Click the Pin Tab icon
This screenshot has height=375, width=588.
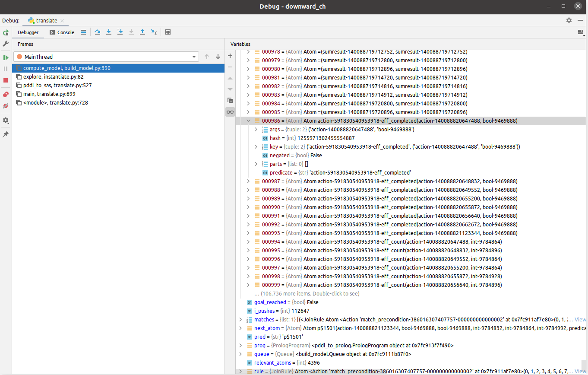click(x=6, y=134)
